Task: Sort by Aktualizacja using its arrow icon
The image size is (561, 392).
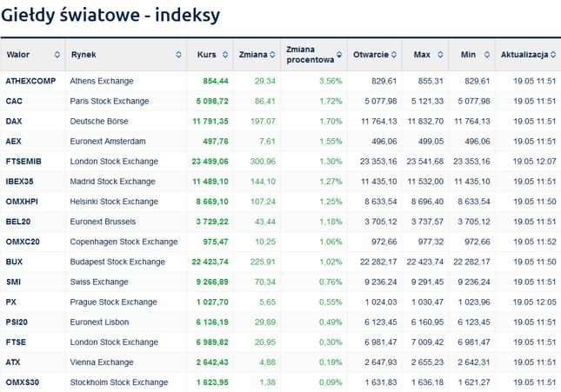Action: point(553,55)
